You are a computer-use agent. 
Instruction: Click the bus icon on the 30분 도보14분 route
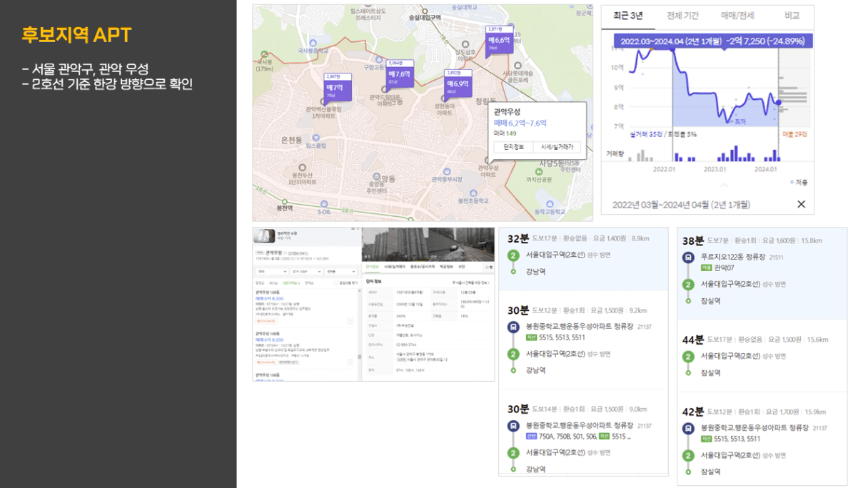[x=513, y=426]
